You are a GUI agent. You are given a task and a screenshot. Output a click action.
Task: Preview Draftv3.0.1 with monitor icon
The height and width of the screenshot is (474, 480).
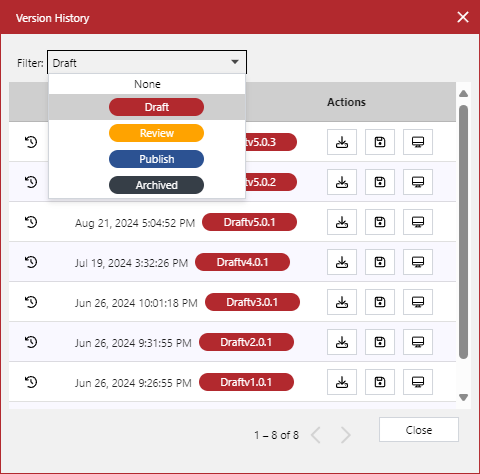(418, 302)
